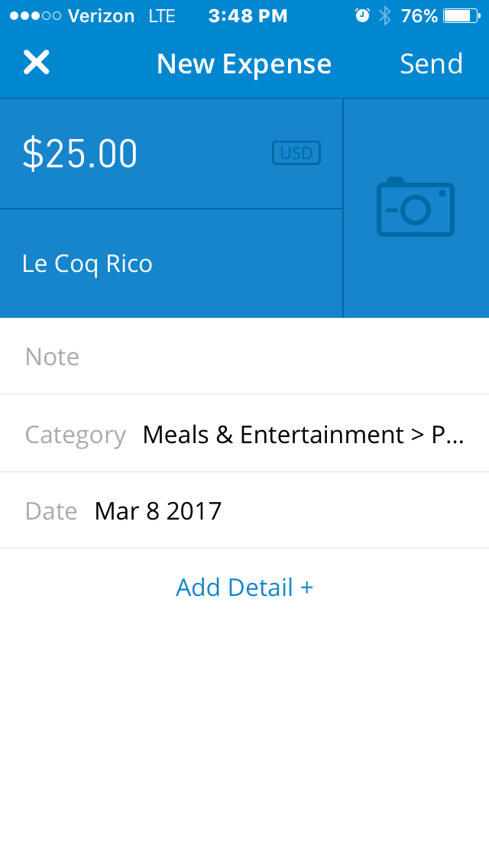Close the New Expense form with X
The height and width of the screenshot is (868, 489).
36,63
